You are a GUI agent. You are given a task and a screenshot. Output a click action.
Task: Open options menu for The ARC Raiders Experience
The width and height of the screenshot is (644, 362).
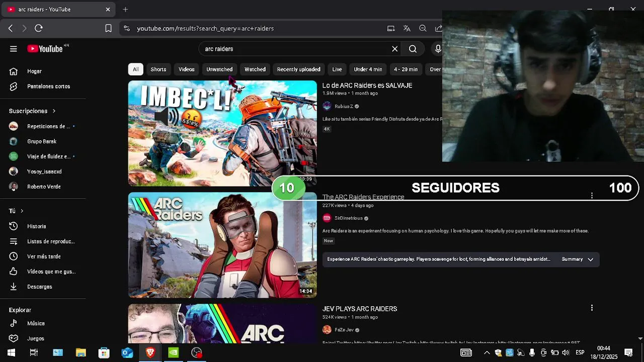(592, 196)
